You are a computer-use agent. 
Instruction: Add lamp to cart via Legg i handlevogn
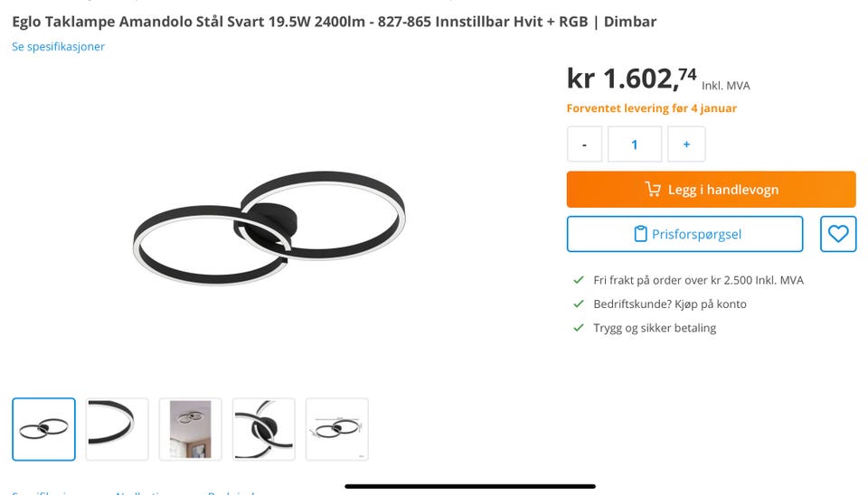point(711,189)
